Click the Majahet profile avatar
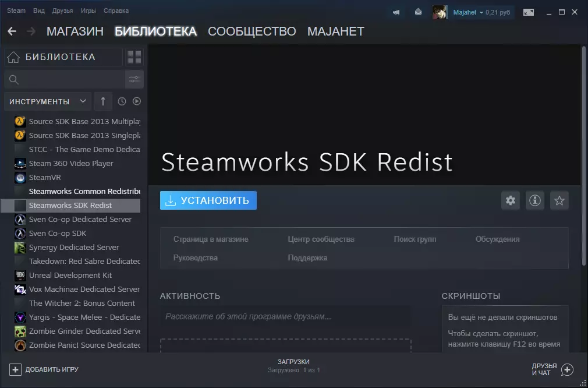588x388 pixels. pos(439,12)
